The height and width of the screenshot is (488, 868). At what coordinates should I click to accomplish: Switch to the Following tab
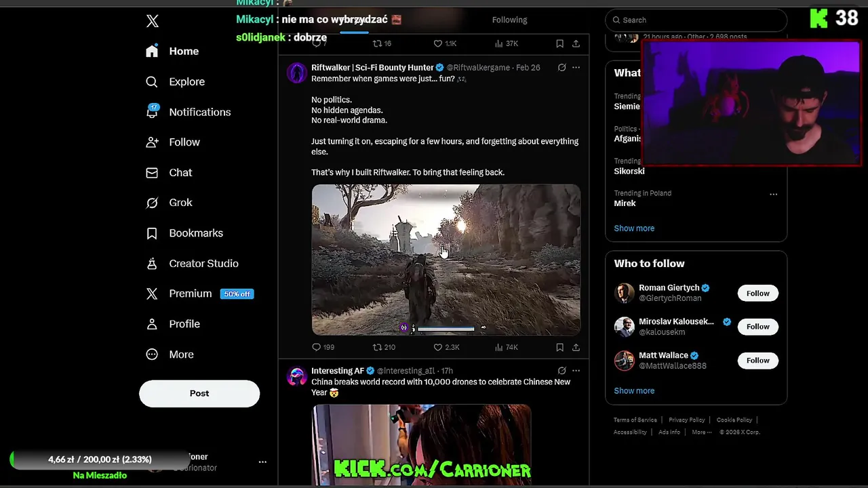coord(509,20)
